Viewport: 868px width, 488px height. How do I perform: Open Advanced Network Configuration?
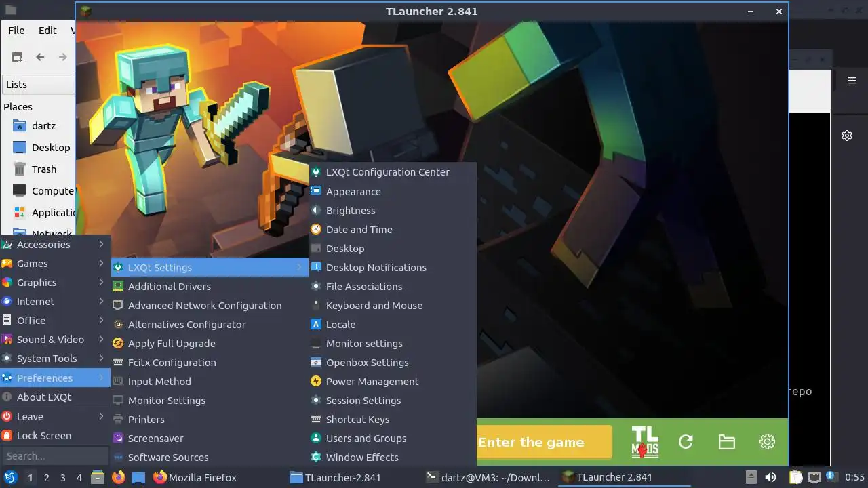pyautogui.click(x=210, y=305)
